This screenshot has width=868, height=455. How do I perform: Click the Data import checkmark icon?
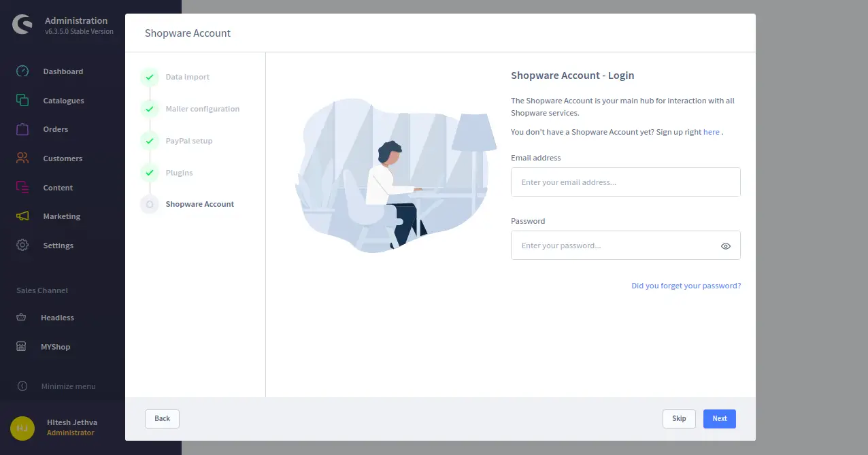(150, 77)
